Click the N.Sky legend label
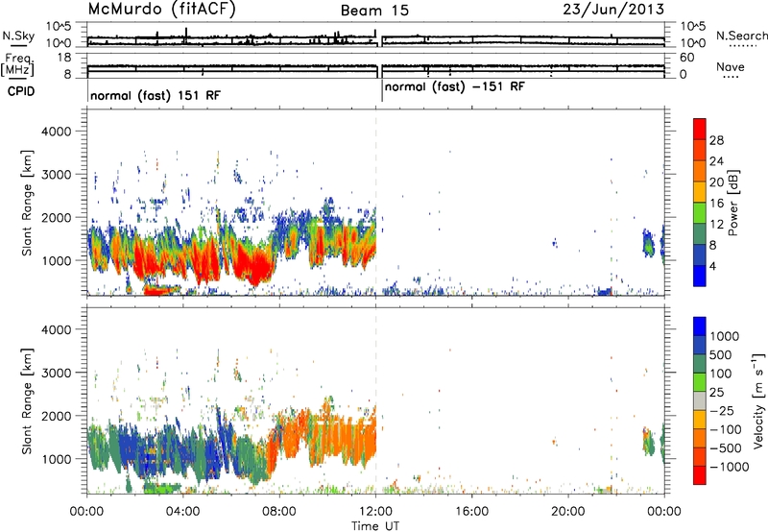 tap(18, 36)
